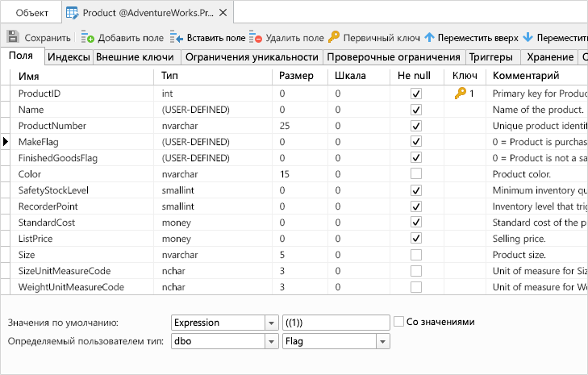This screenshot has width=588, height=375.
Task: Open the Проверочные ограничения tab
Action: click(394, 57)
